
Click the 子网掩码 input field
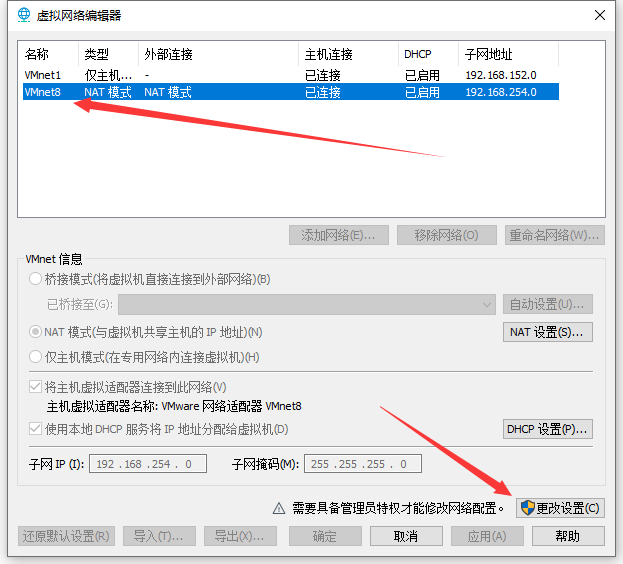point(363,464)
